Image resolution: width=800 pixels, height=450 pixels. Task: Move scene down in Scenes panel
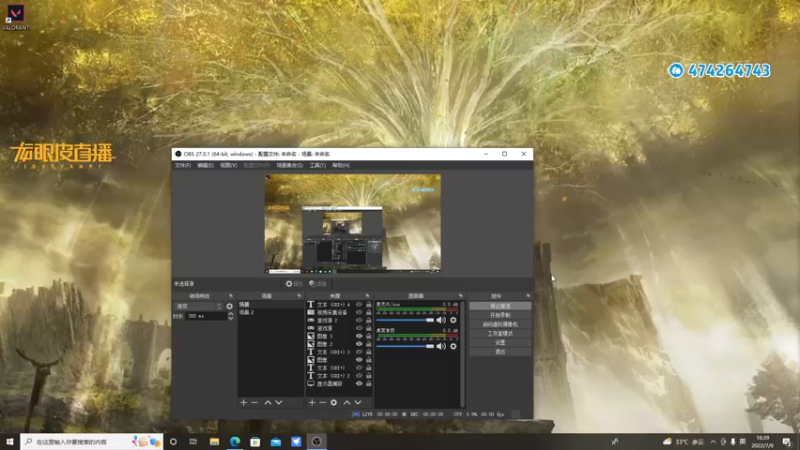click(279, 403)
